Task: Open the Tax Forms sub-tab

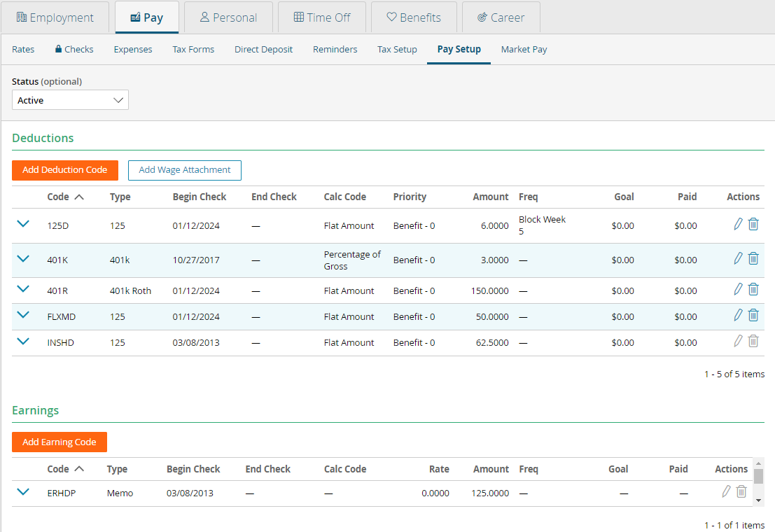Action: (x=193, y=50)
